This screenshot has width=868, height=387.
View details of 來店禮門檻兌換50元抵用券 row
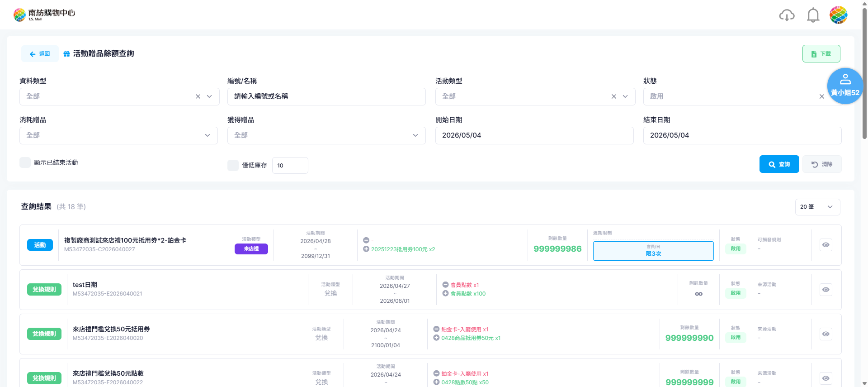point(826,334)
